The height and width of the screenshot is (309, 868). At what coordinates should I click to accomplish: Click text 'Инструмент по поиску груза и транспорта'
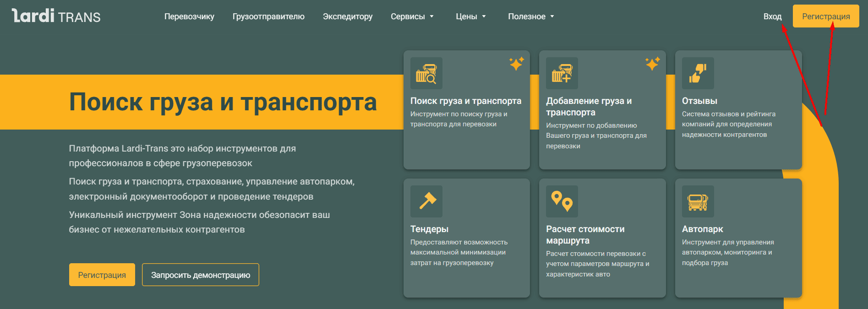(459, 119)
